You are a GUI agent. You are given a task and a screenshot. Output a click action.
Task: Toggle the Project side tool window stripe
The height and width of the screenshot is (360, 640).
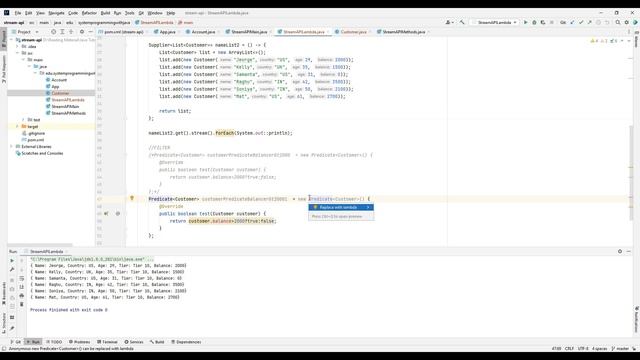pos(4,40)
